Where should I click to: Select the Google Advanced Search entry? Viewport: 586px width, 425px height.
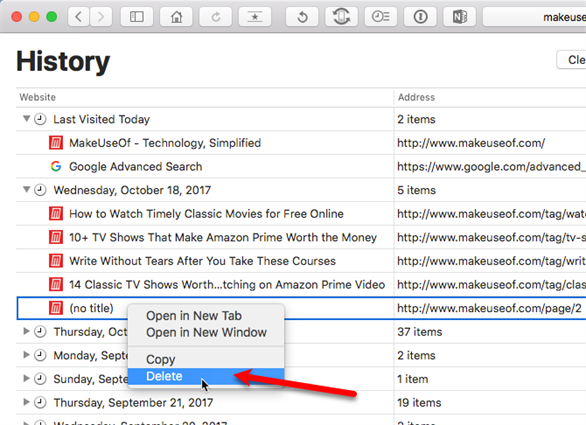coord(136,166)
